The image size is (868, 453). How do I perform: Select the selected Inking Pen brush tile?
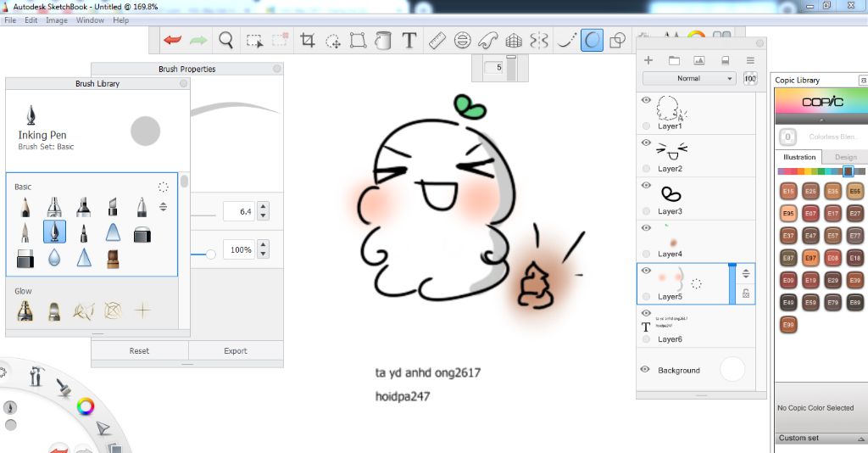54,232
